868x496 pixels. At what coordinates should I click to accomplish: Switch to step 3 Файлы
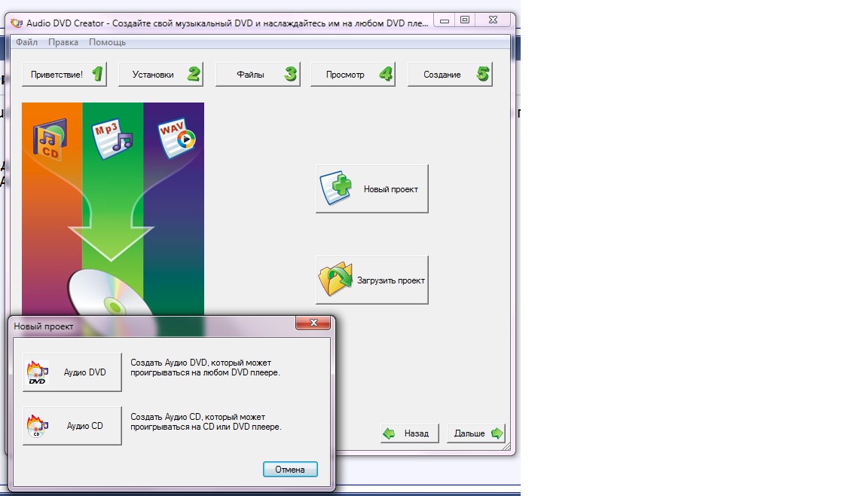tap(257, 75)
